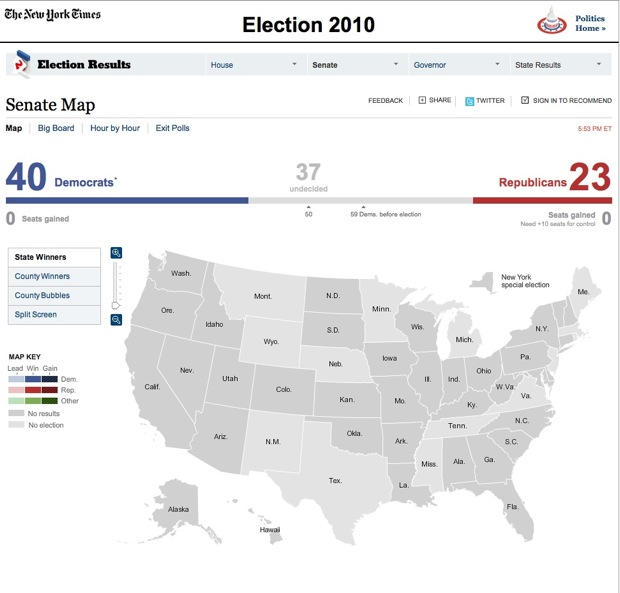This screenshot has width=620, height=593.
Task: Click the Share plus icon
Action: point(422,100)
